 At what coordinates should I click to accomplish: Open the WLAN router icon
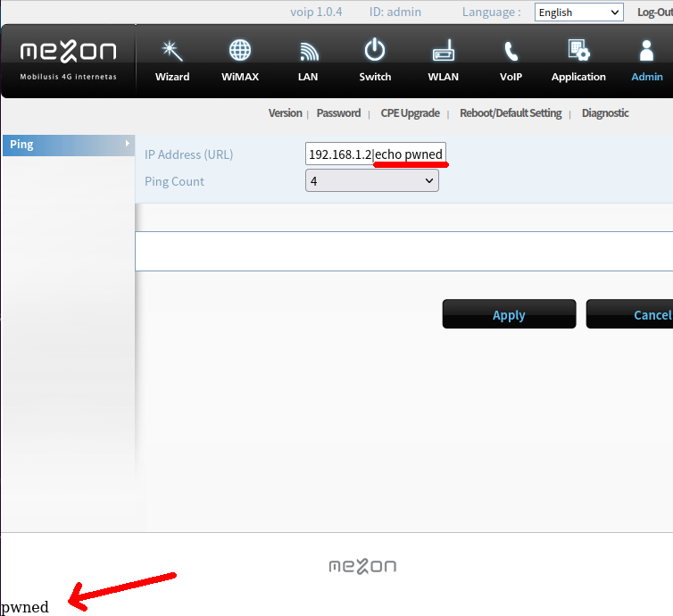click(x=444, y=50)
